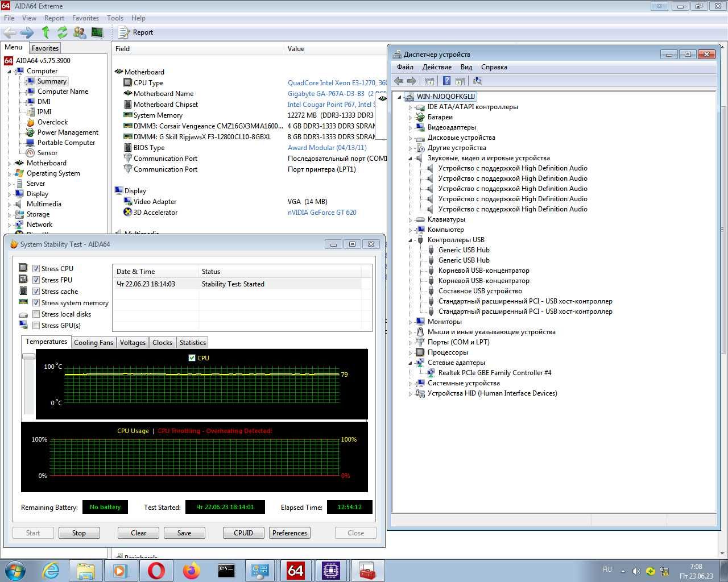This screenshot has width=728, height=582.
Task: Click the users icon in AIDA64 toolbar
Action: [80, 32]
